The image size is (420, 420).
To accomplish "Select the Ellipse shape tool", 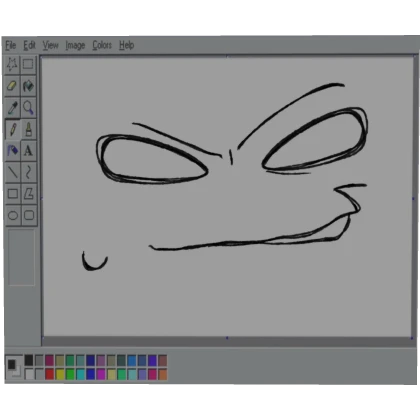I will (x=12, y=215).
